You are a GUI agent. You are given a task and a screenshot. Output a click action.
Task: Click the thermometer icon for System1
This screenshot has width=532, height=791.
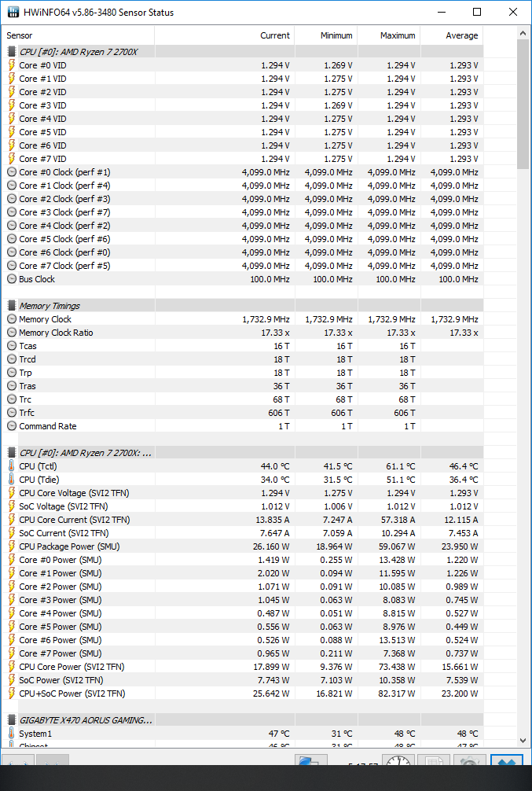point(12,733)
